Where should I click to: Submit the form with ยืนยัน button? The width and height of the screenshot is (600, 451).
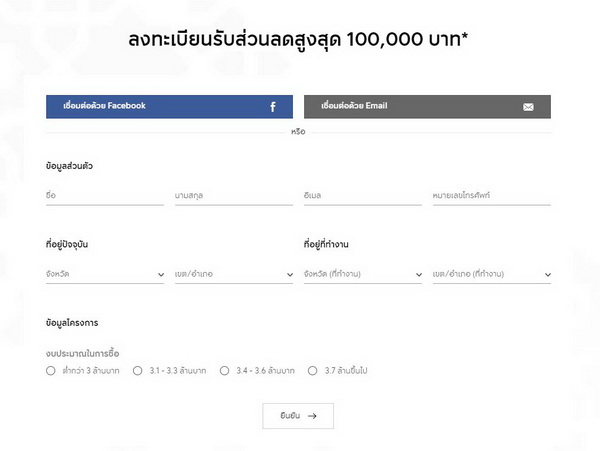[297, 416]
